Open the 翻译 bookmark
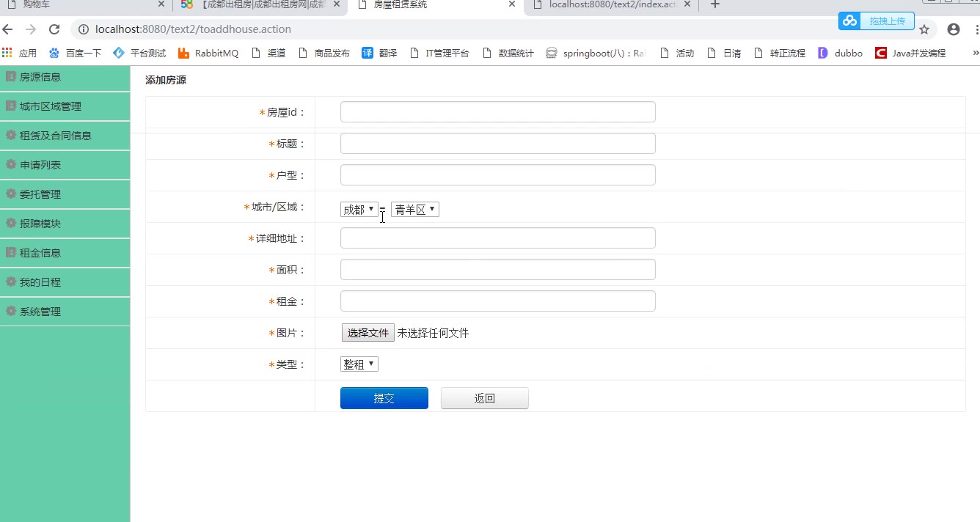Screen dimensions: 980x522 point(379,53)
